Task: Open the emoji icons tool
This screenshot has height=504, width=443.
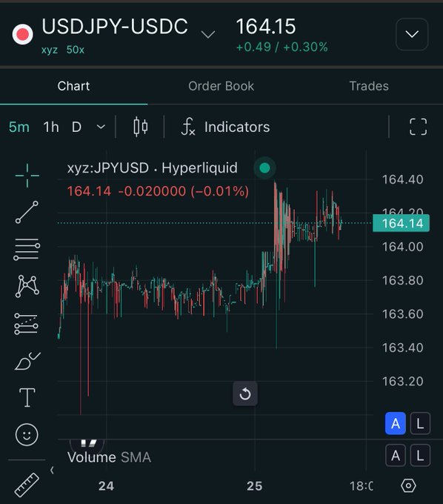Action: 27,434
